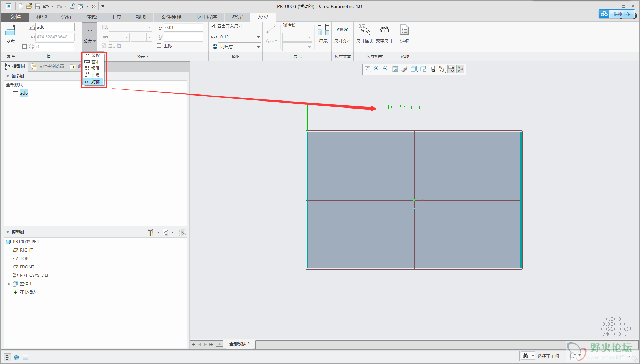Toggle annotation display icon
Image resolution: width=640 pixels, height=364 pixels.
pyautogui.click(x=451, y=69)
